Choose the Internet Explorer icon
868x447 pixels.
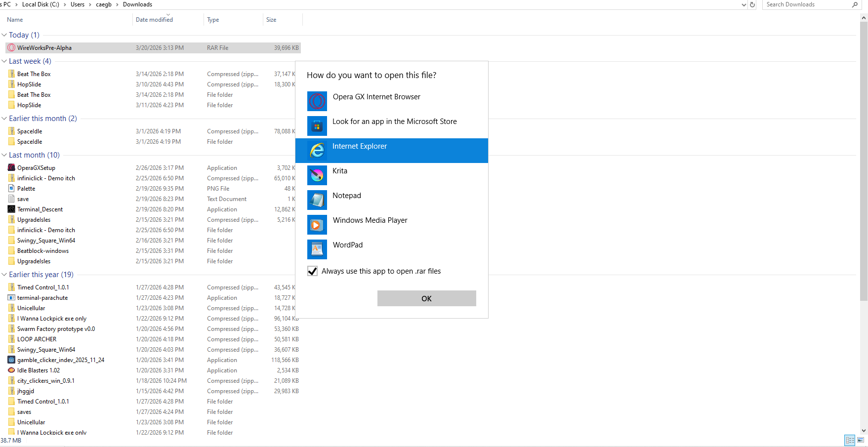(x=317, y=151)
